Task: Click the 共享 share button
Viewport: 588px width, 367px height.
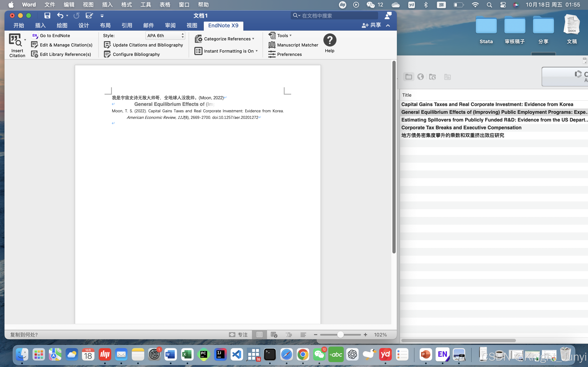Action: point(371,25)
